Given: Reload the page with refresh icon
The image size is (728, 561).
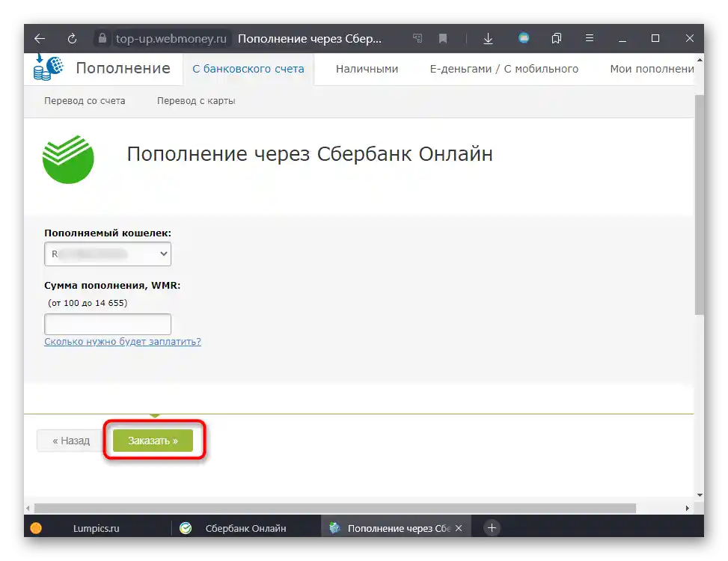Looking at the screenshot, I should click(72, 38).
